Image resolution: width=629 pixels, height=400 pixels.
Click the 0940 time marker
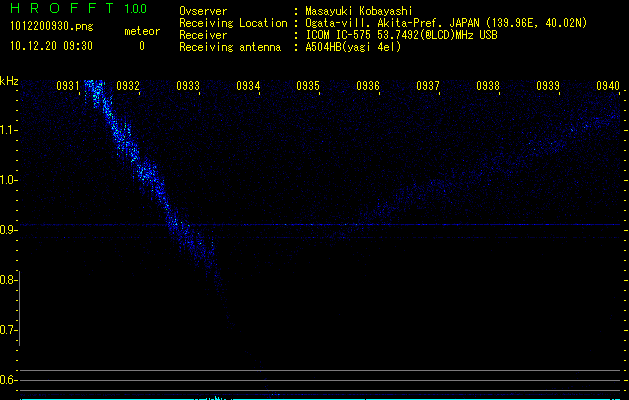[608, 86]
